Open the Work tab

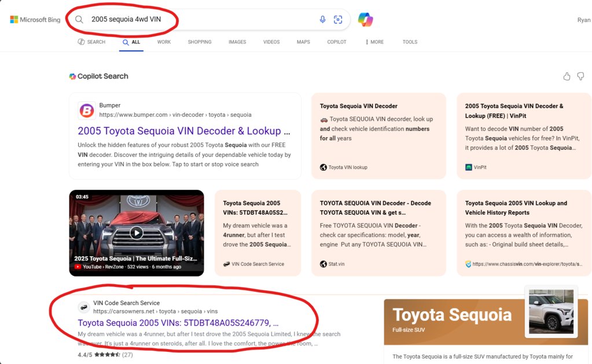point(164,42)
